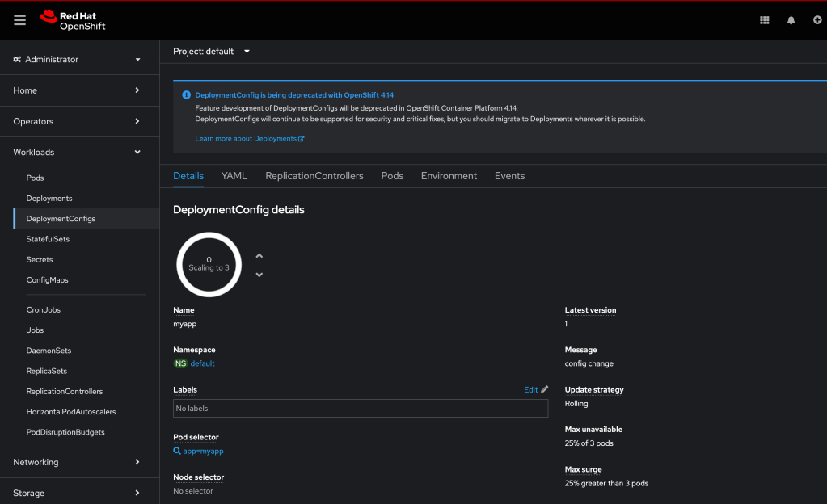
Task: Click the info icon in deprecation alert
Action: click(186, 94)
